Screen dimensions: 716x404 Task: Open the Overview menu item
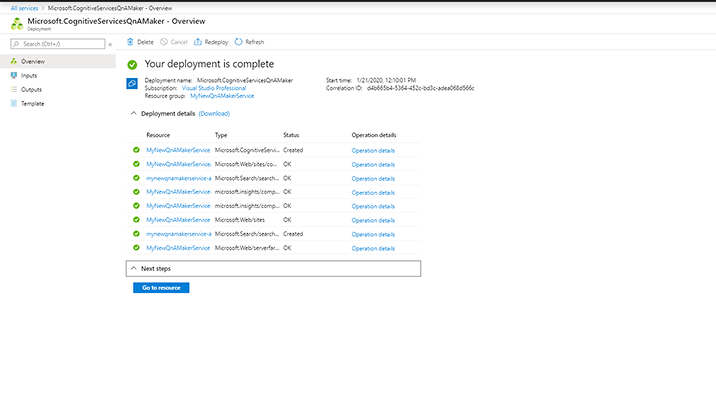click(x=58, y=61)
